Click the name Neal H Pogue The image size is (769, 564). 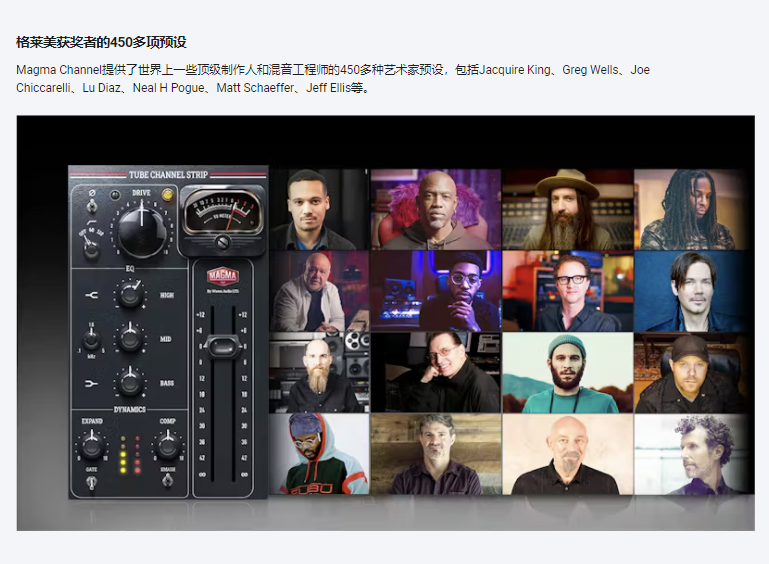pos(169,88)
